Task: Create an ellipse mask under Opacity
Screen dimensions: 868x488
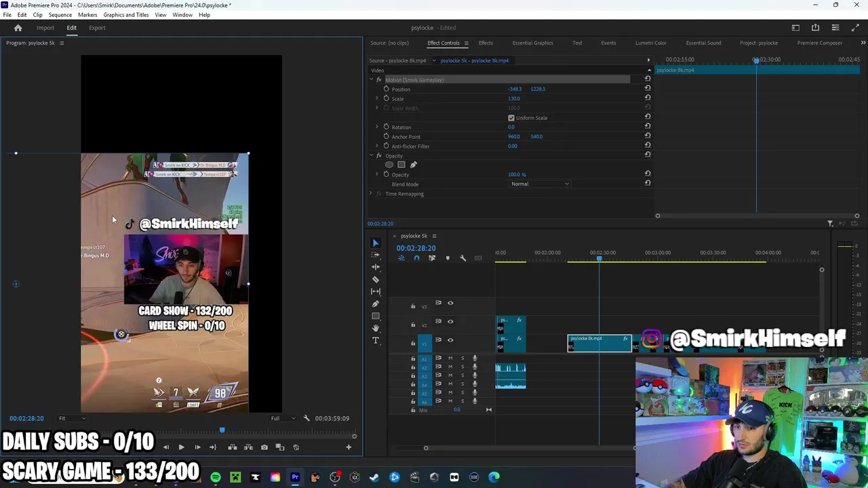Action: [389, 165]
